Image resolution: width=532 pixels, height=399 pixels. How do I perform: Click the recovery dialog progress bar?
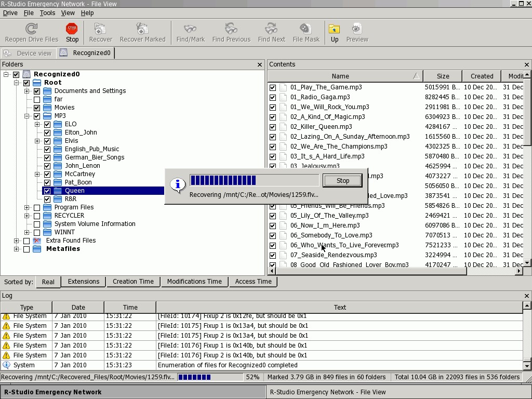click(254, 180)
